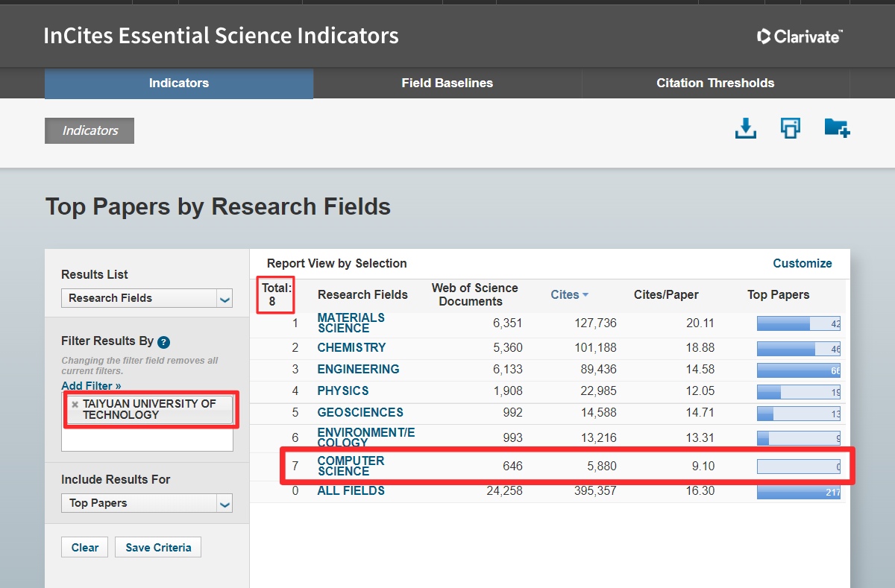The height and width of the screenshot is (588, 895).
Task: Sort by Cites column arrow
Action: click(x=585, y=295)
